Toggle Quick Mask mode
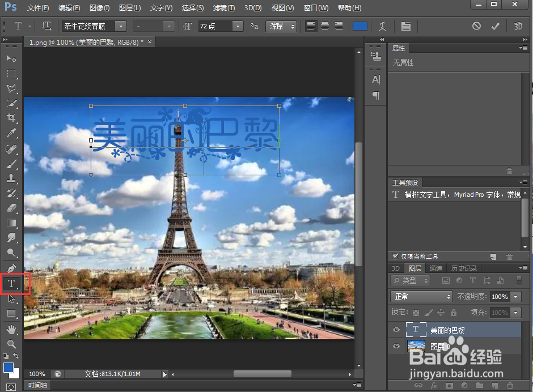533x392 pixels. (x=11, y=387)
